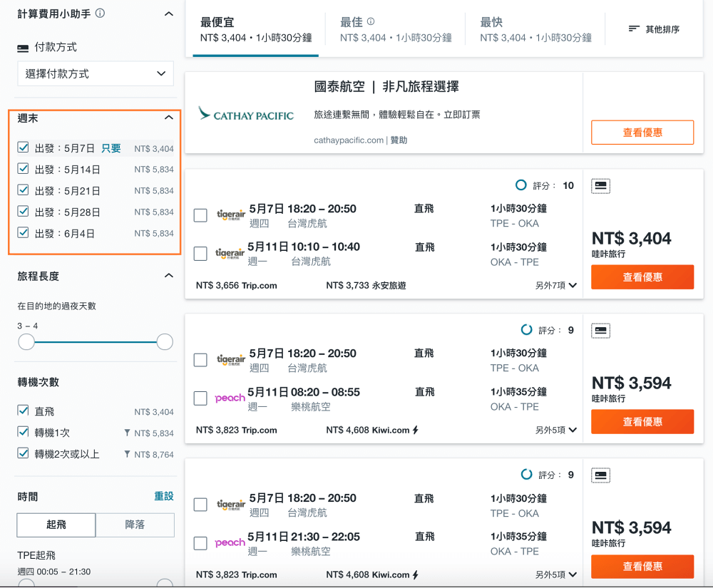Image resolution: width=713 pixels, height=588 pixels.
Task: Click the 重設 reset link in 時間
Action: 164,496
